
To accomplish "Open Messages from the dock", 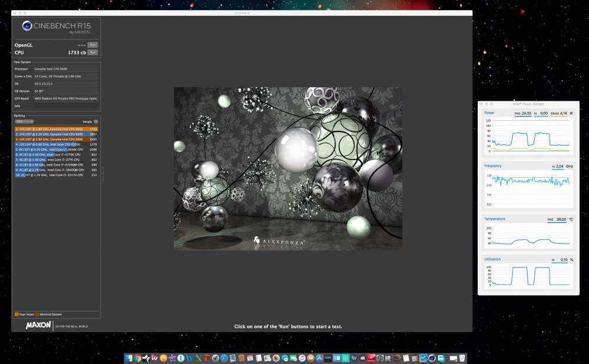I will click(284, 358).
